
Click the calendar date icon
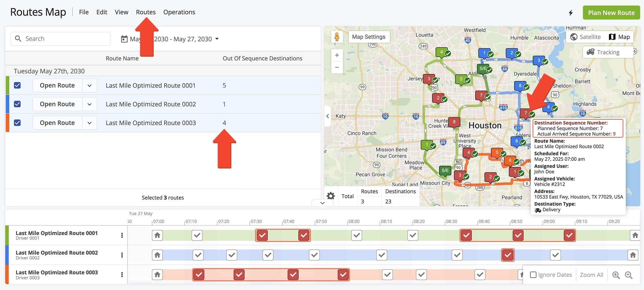tap(124, 39)
